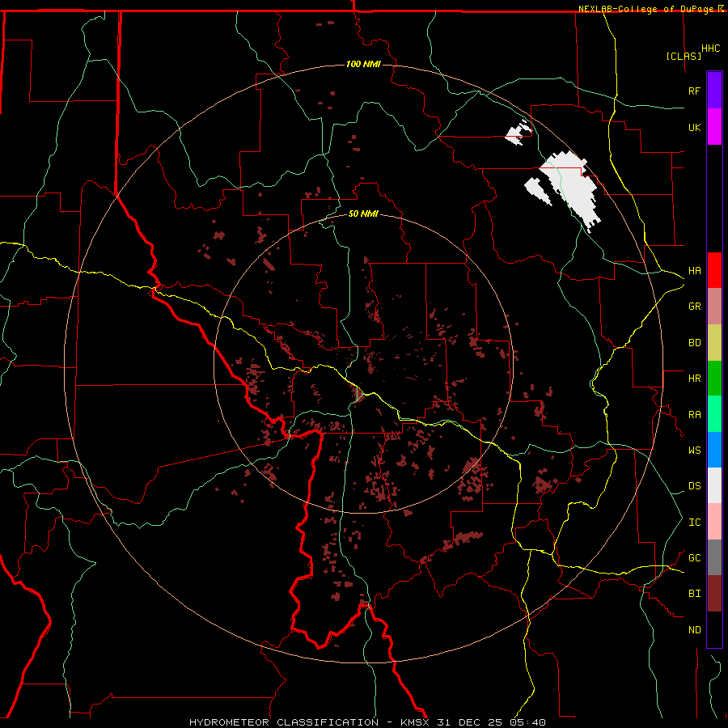Image resolution: width=728 pixels, height=728 pixels.
Task: Select the GR dusty pink legend swatch
Action: [714, 307]
